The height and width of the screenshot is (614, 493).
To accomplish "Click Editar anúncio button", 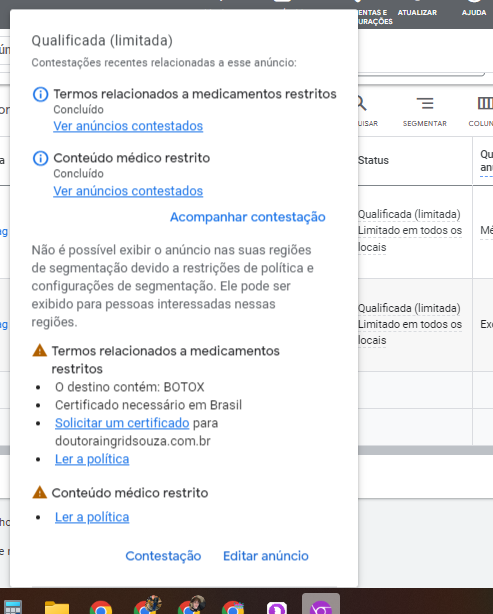I will pos(266,556).
